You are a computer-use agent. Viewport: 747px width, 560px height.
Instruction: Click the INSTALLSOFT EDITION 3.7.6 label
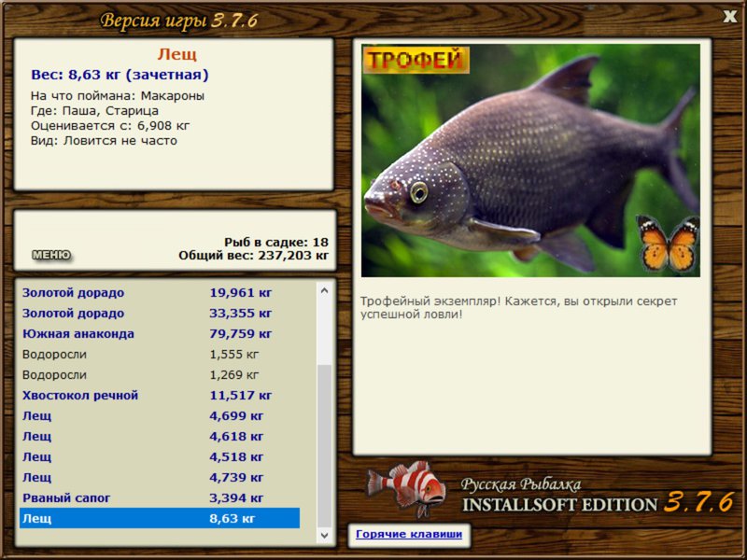[599, 503]
